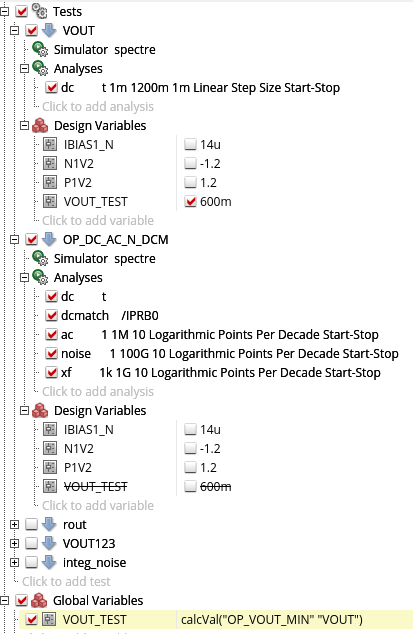The height and width of the screenshot is (634, 413).
Task: Click the Tests gears icon
Action: point(40,11)
